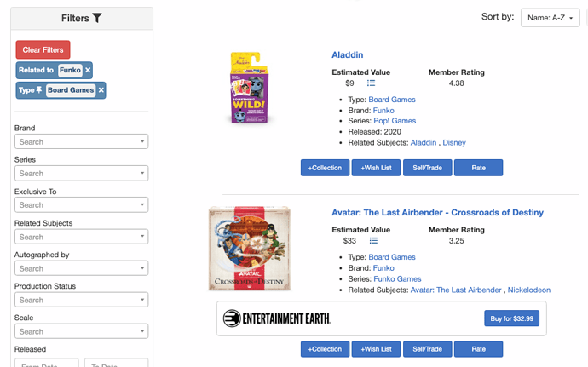
Task: Click the Related Subjects search field
Action: click(81, 237)
